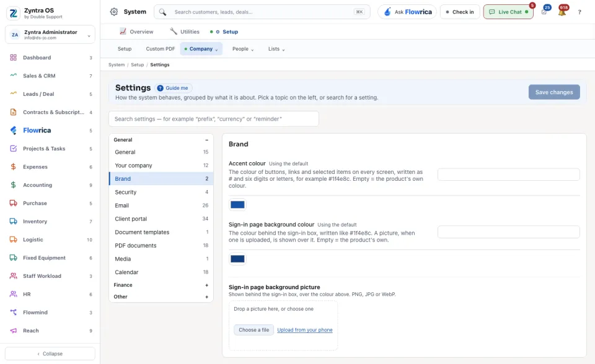Click the Search settings input field
Image resolution: width=595 pixels, height=364 pixels.
tap(214, 119)
